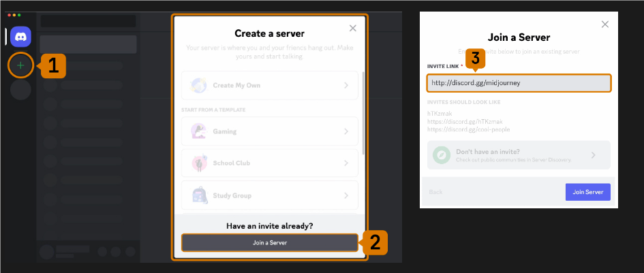The image size is (644, 273).
Task: Click the grey server placeholder circle below plus
Action: point(20,90)
